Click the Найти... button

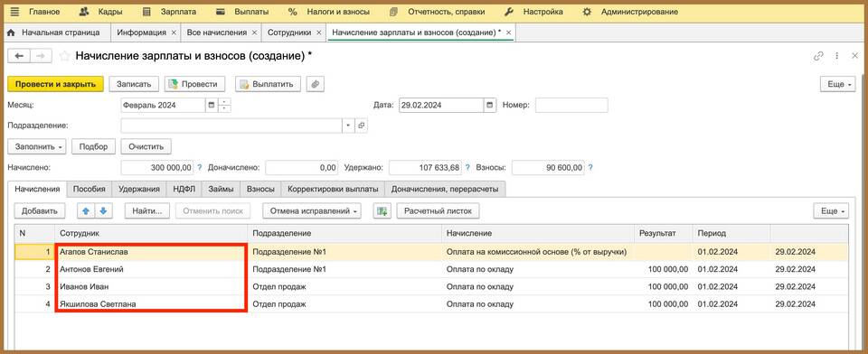[147, 210]
